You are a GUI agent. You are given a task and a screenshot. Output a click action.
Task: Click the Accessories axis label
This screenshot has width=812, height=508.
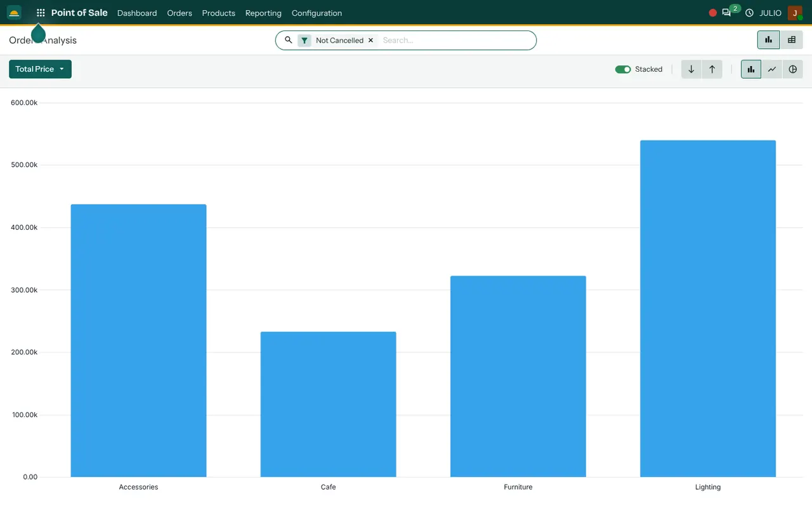[138, 487]
